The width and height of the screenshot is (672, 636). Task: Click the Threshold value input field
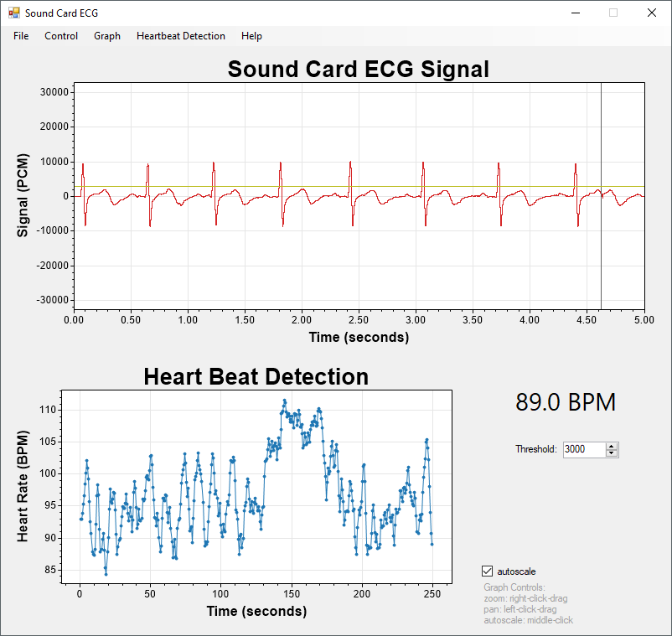(x=584, y=449)
